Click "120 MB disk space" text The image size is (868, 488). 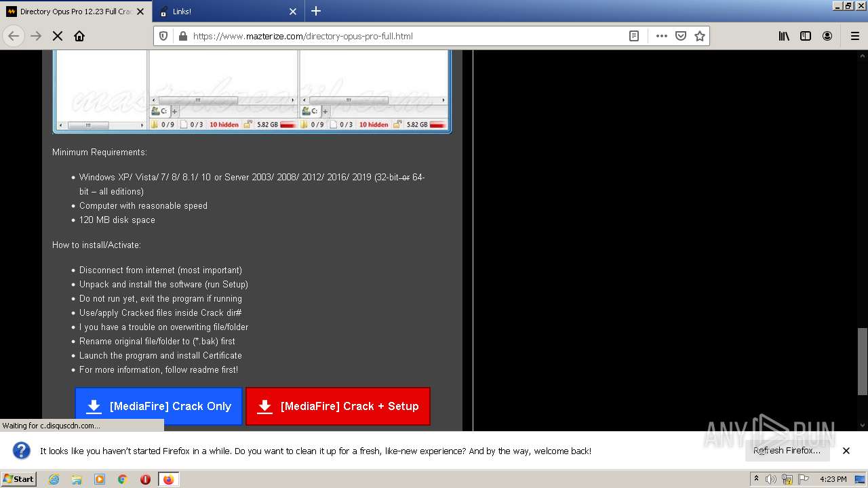click(117, 220)
